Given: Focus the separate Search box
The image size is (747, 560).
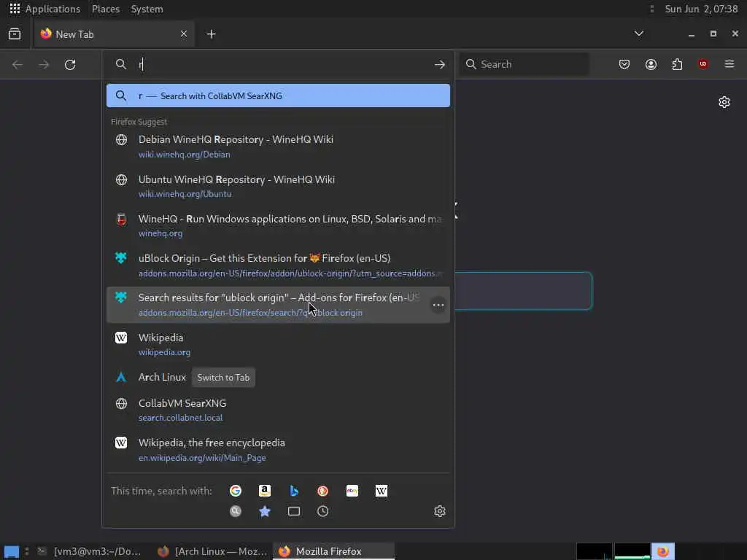Looking at the screenshot, I should tap(525, 64).
